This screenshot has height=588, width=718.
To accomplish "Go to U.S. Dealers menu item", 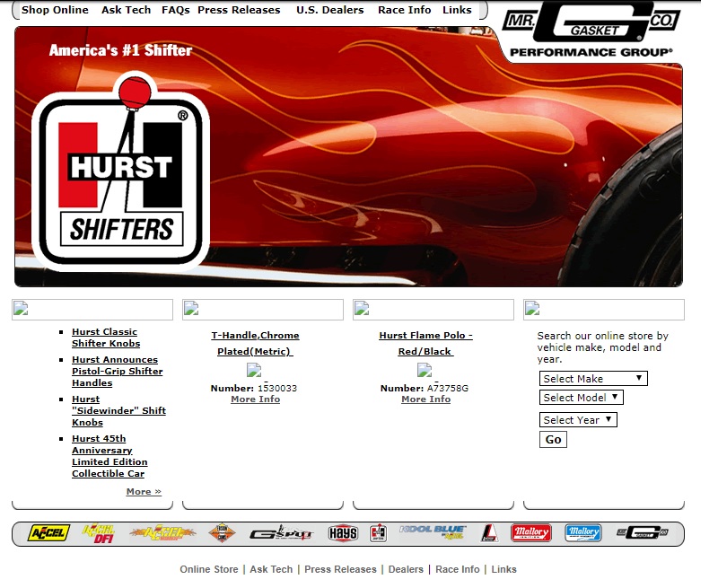I will [329, 10].
